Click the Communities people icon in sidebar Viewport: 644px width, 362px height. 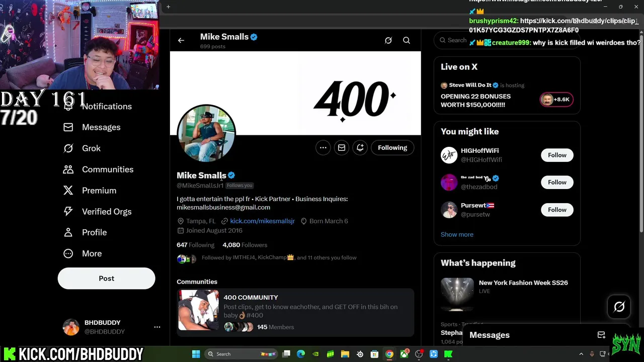(x=68, y=169)
